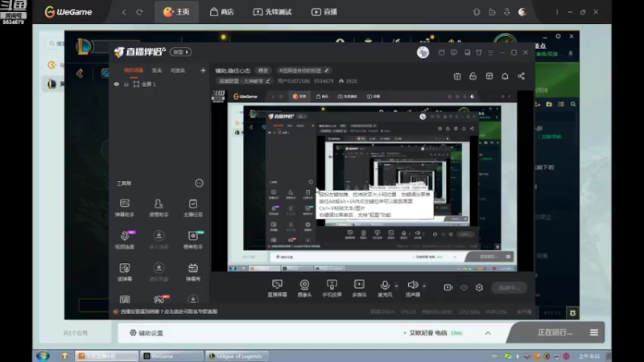Click WeGame user avatar top right
Screen dimensions: 644x362
[522, 12]
